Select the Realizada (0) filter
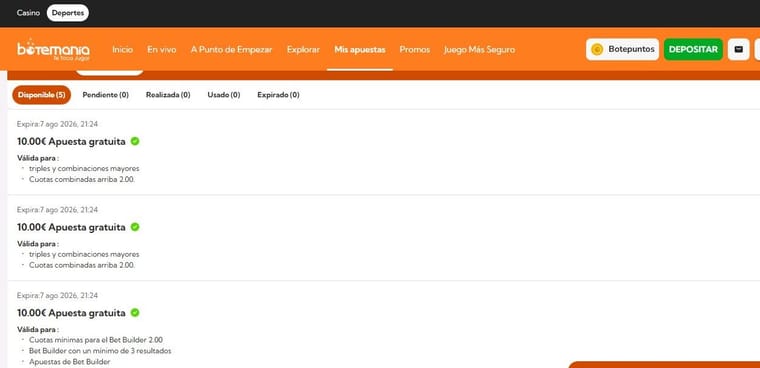Screen dimensions: 760x368 pos(168,95)
